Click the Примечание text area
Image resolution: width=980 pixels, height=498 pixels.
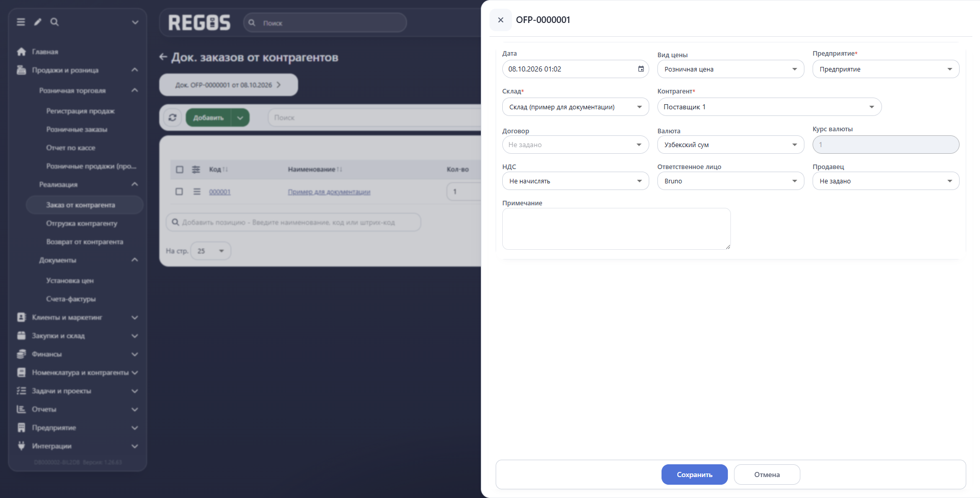[616, 229]
